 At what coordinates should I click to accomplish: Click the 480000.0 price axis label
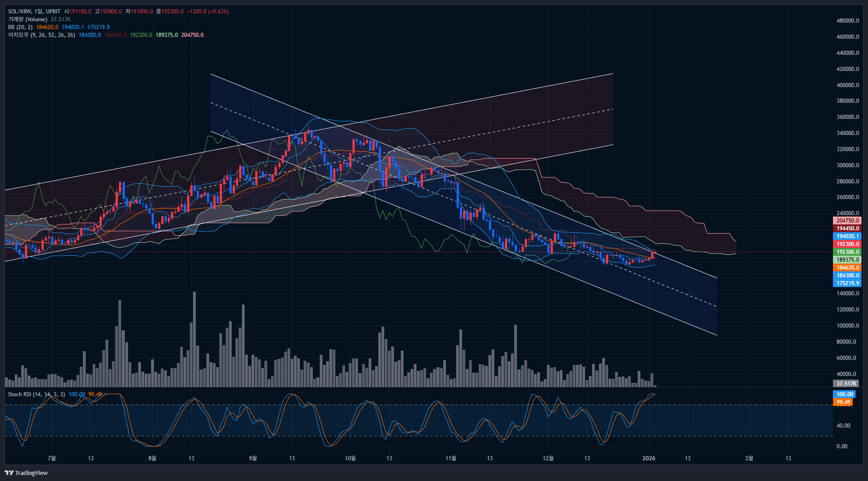(x=847, y=21)
